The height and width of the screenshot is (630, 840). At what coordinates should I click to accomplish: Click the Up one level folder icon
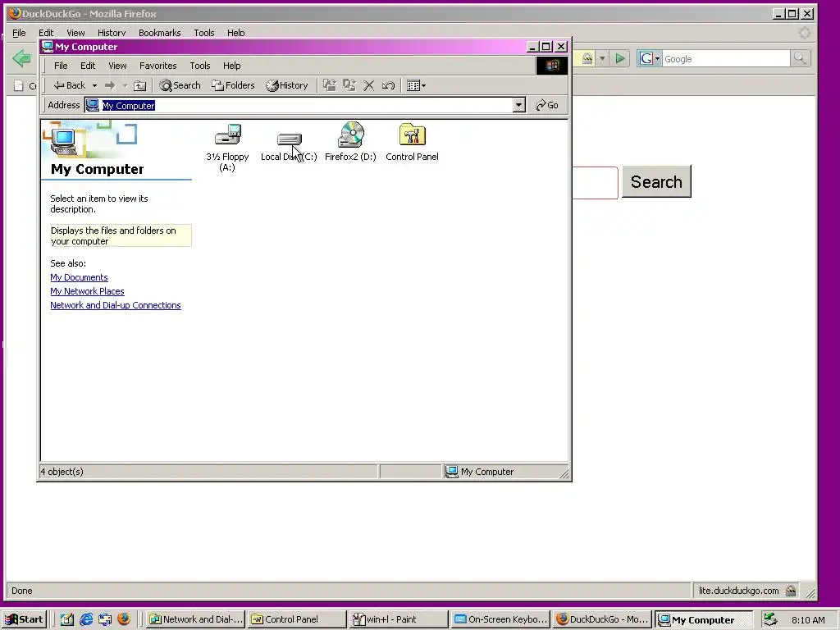click(139, 85)
